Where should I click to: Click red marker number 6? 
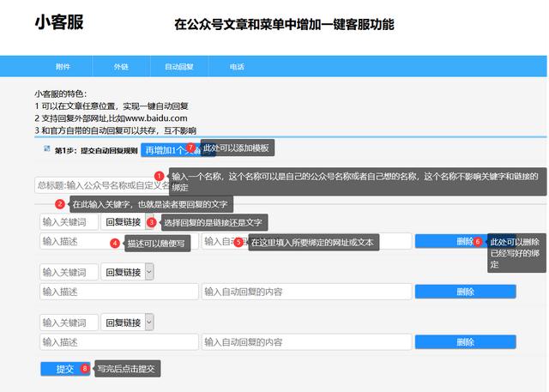pyautogui.click(x=478, y=242)
